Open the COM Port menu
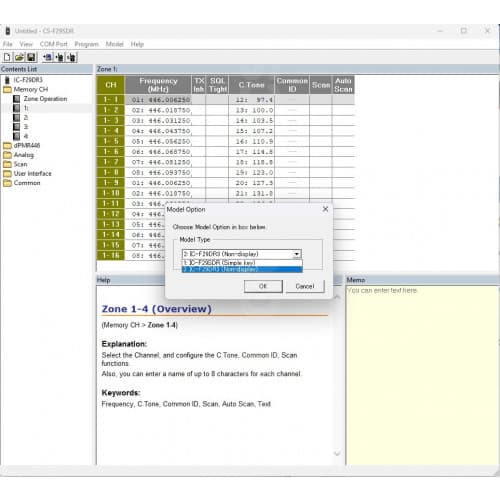Screen dimensions: 500x500 tap(54, 44)
